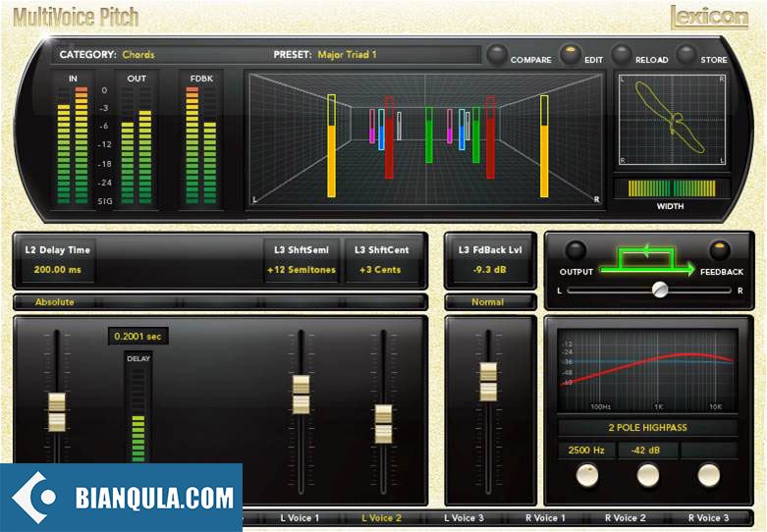Click the Lexicon logo
Viewport: 767px width, 532px height.
[709, 18]
